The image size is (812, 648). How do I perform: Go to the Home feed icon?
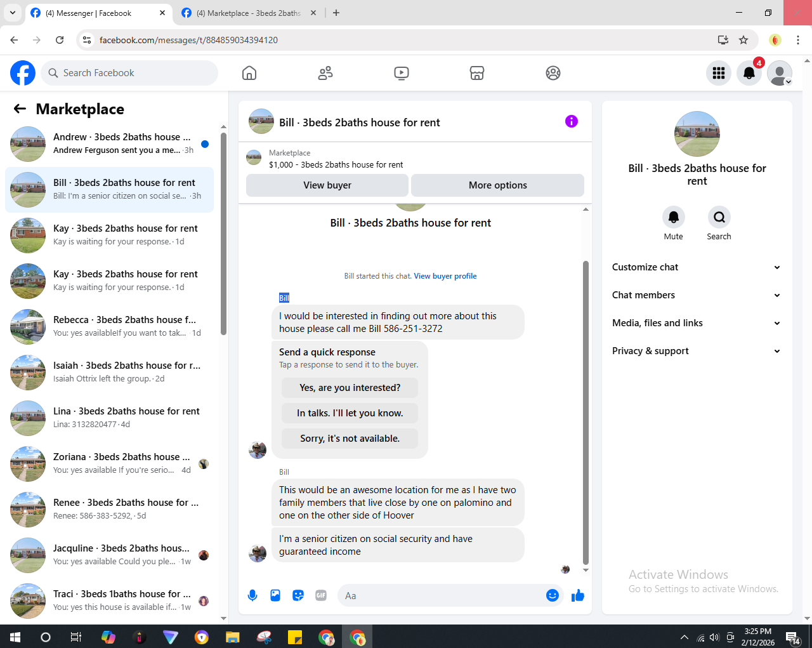point(249,73)
